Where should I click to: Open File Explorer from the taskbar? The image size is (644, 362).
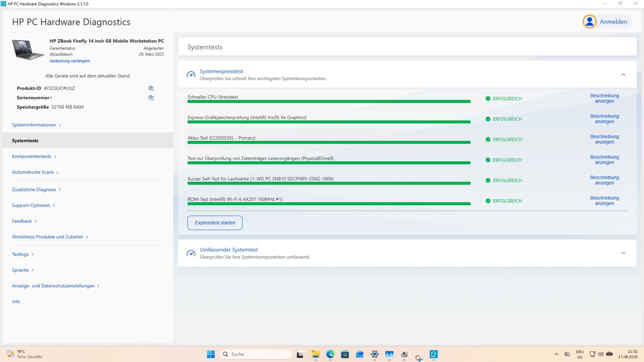coord(315,354)
